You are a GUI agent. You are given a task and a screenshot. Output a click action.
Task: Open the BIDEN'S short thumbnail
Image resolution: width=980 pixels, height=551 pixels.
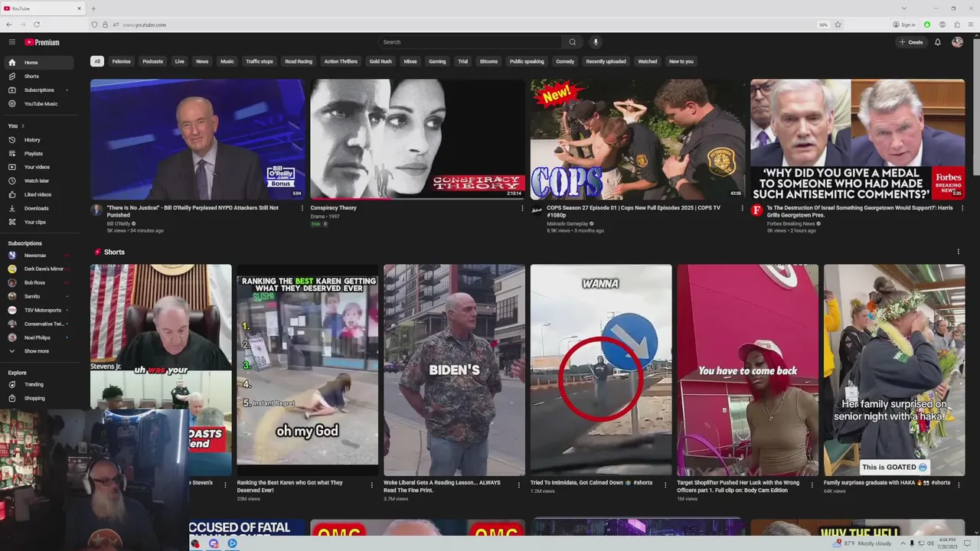click(454, 370)
